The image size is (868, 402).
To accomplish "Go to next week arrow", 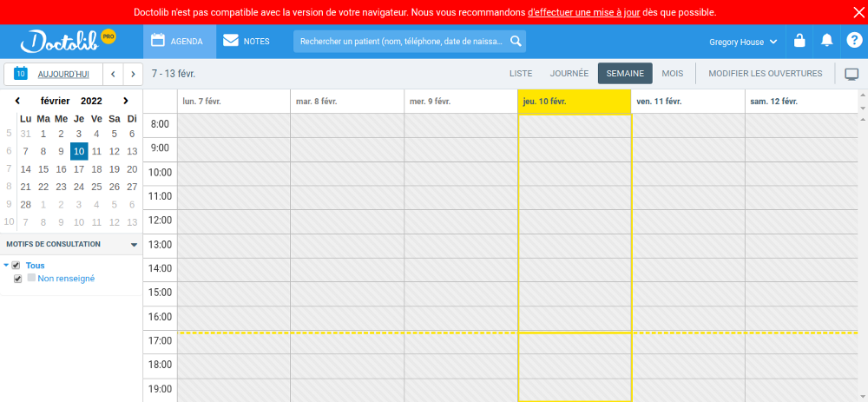I will 132,74.
